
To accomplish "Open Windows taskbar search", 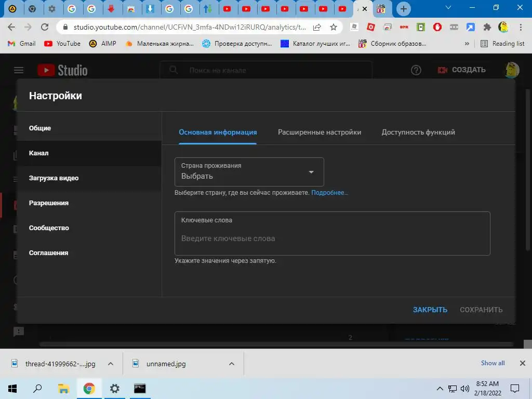I will pos(37,389).
